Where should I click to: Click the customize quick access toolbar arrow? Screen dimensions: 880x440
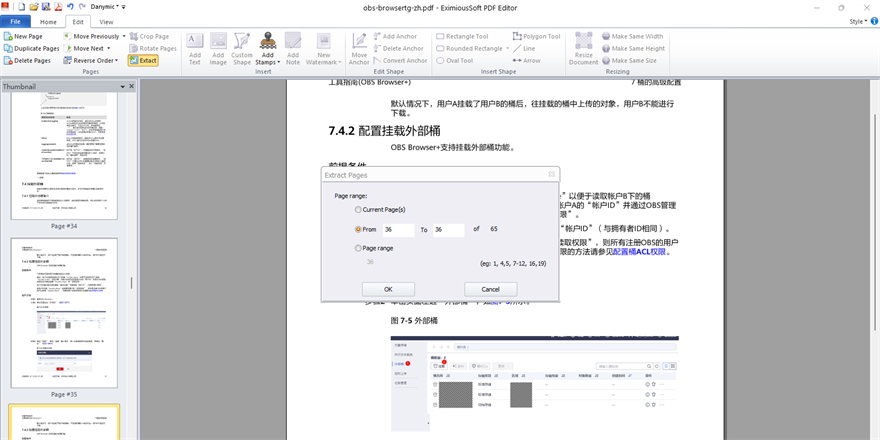123,7
